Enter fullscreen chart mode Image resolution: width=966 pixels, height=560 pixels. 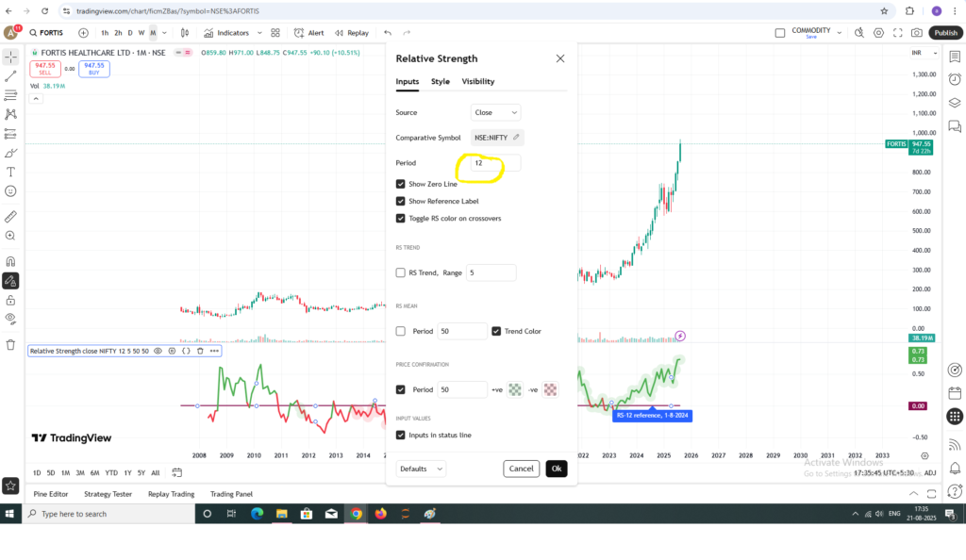click(898, 33)
